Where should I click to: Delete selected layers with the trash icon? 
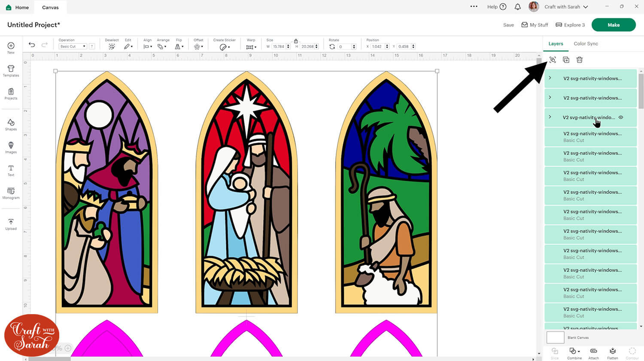click(579, 60)
